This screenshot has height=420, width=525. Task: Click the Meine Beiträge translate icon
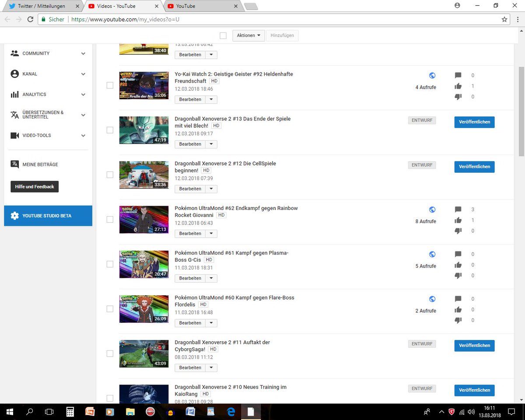[15, 164]
